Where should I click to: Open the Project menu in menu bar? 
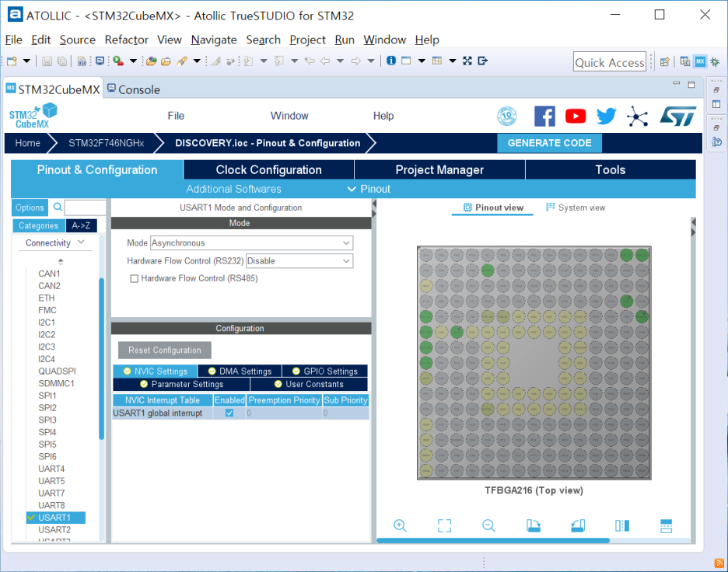307,40
